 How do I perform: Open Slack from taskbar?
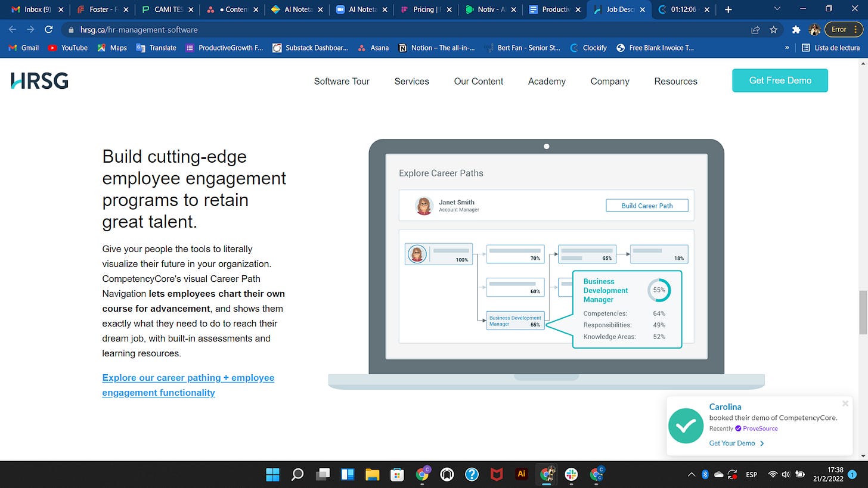click(571, 474)
